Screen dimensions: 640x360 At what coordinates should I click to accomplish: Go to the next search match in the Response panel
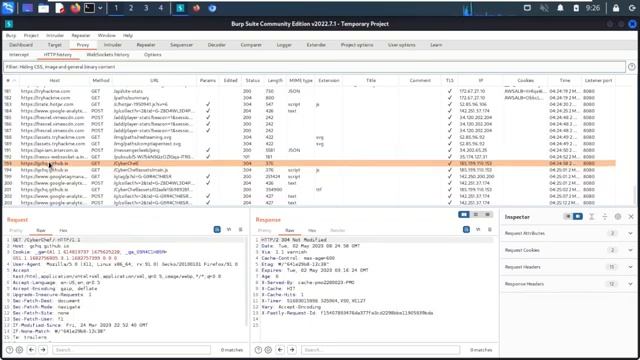[x=292, y=350]
